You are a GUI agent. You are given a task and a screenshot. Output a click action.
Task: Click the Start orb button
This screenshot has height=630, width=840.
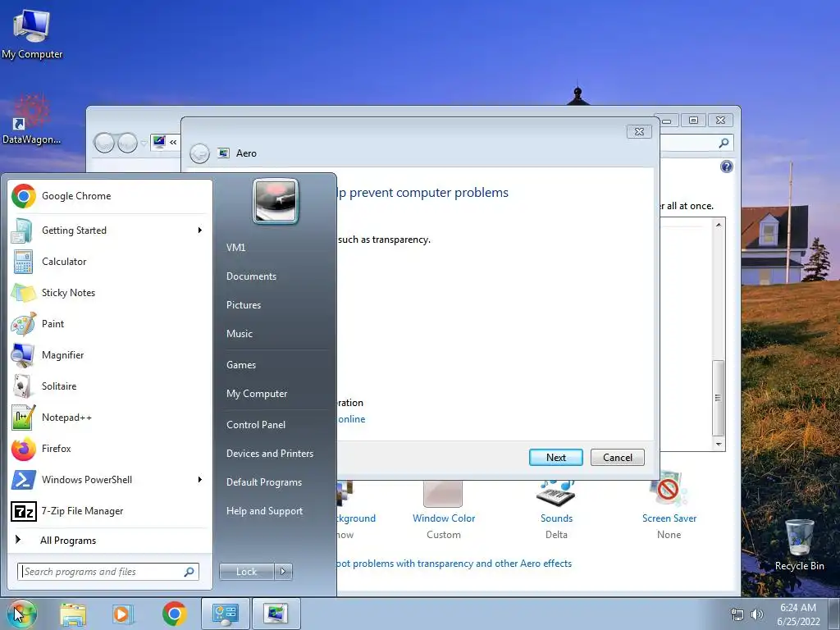(22, 614)
